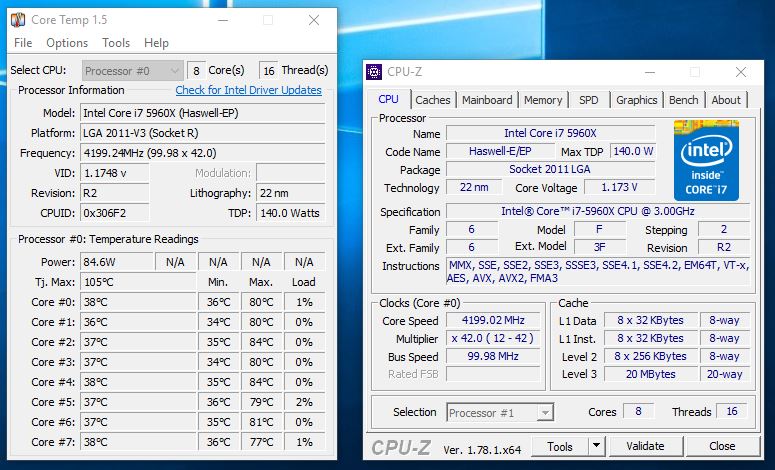
Task: Switch to the SPD tab in CPU-Z
Action: click(589, 100)
